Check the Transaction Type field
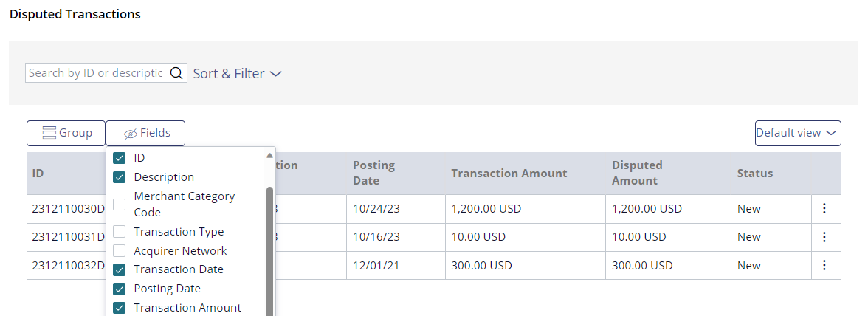The image size is (868, 316). (x=119, y=231)
